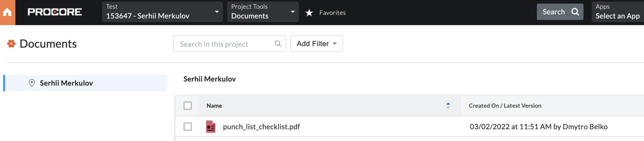This screenshot has width=644, height=141.
Task: Click the Search in this project field
Action: tap(225, 44)
